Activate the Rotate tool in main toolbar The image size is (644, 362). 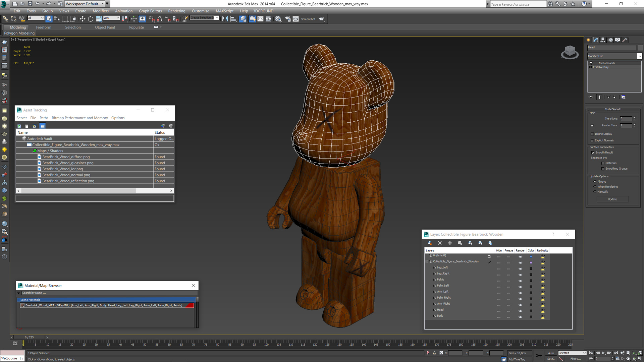pyautogui.click(x=91, y=19)
